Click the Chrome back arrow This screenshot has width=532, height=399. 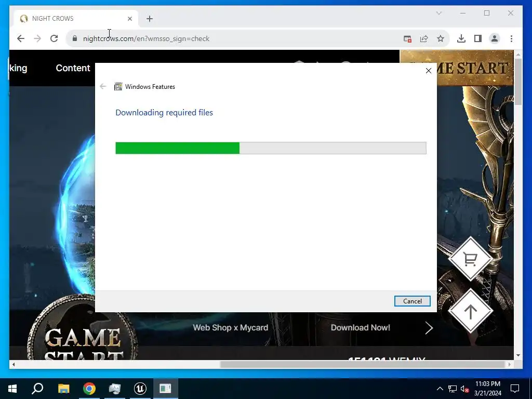pos(21,38)
